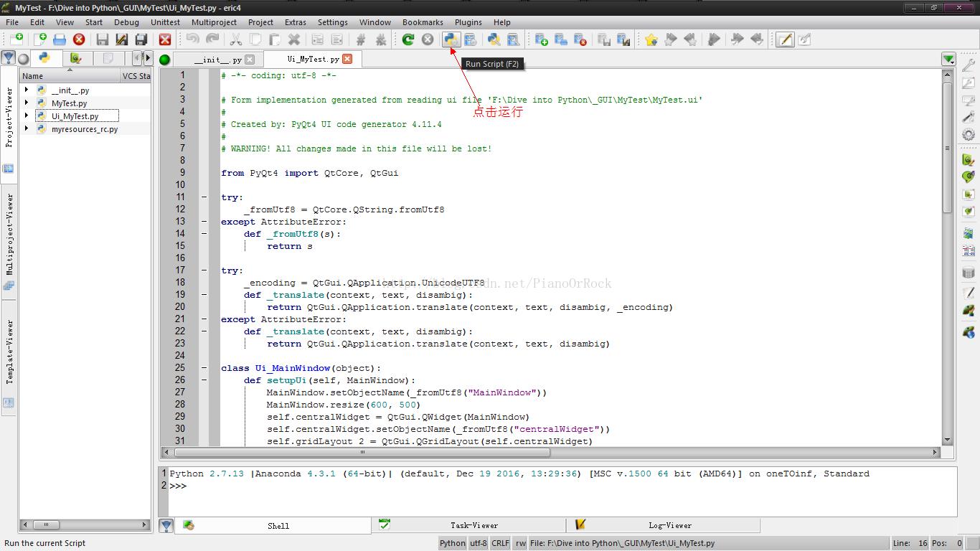Screen dimensions: 980x551
Task: Click the red X Quit toolbar icon
Action: tap(165, 39)
